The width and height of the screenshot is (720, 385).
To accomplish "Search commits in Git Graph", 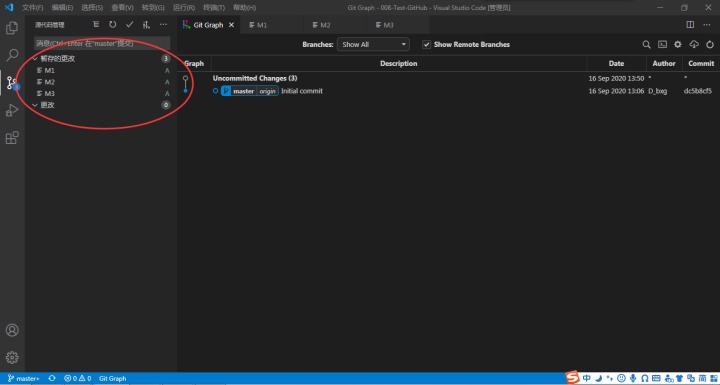I will coord(647,45).
